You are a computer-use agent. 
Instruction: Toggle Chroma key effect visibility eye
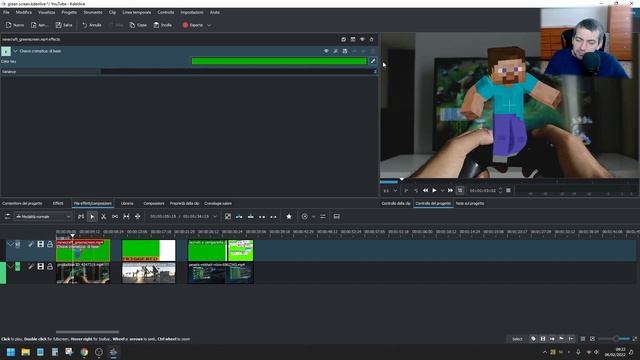326,51
